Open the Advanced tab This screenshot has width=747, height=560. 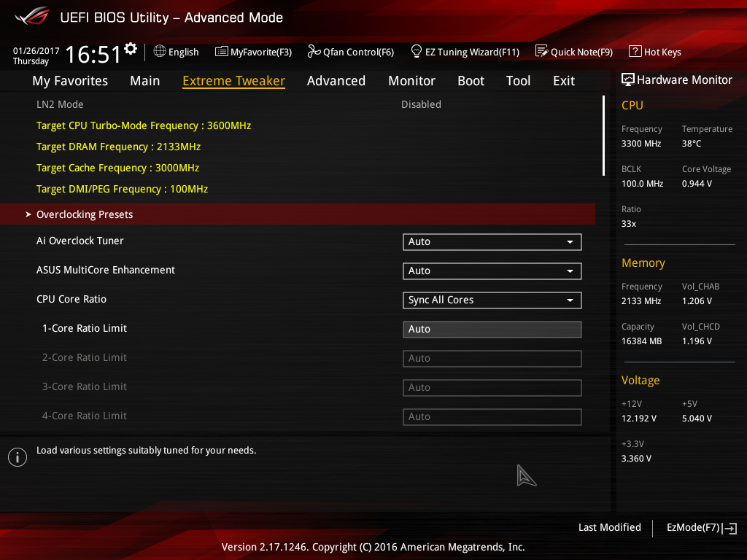point(336,81)
